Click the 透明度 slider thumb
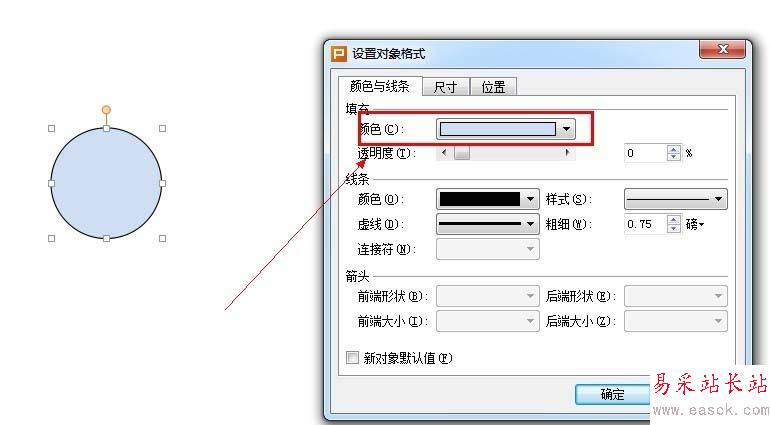Screen dimensions: 770x425 (462, 153)
